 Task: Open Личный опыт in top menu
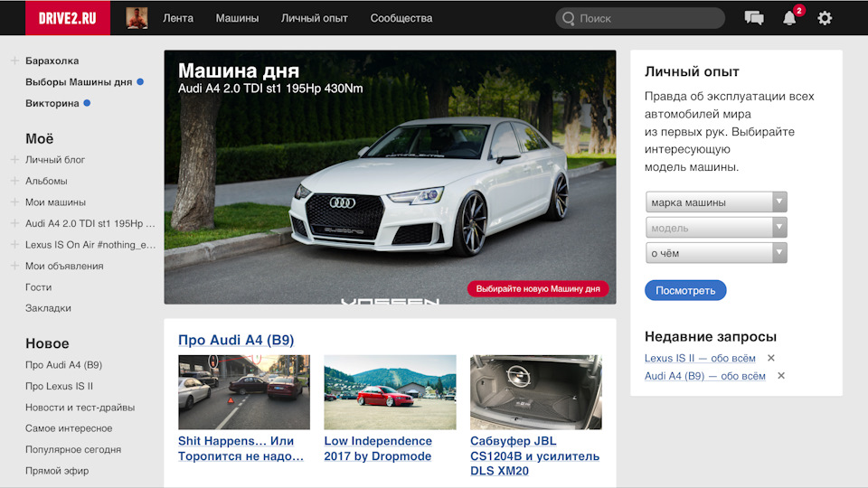point(315,18)
